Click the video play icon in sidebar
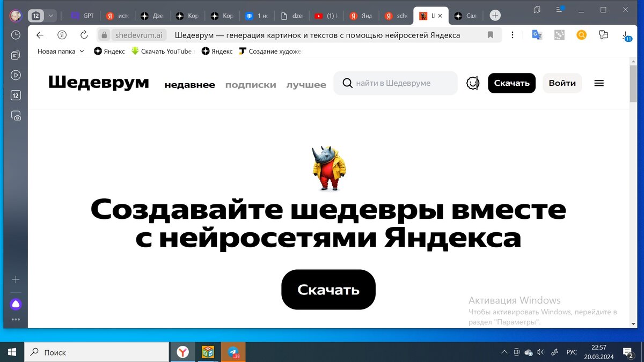The image size is (644, 362). click(x=16, y=76)
